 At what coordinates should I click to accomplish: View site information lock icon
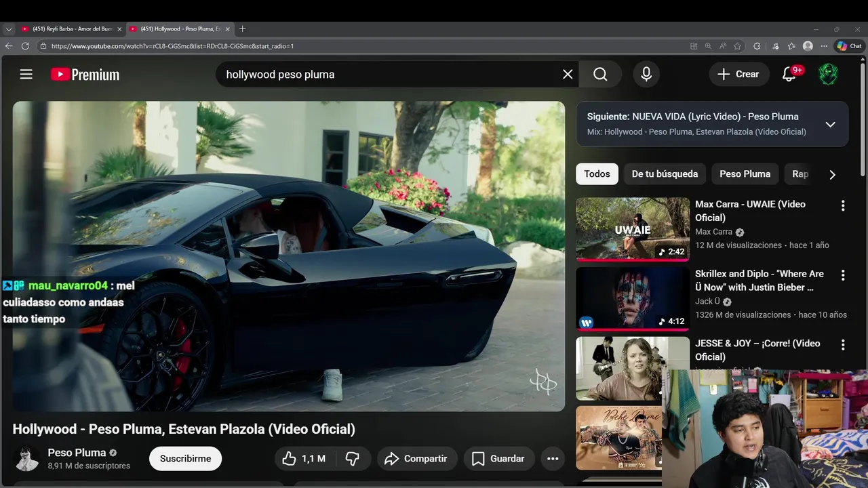click(x=43, y=46)
